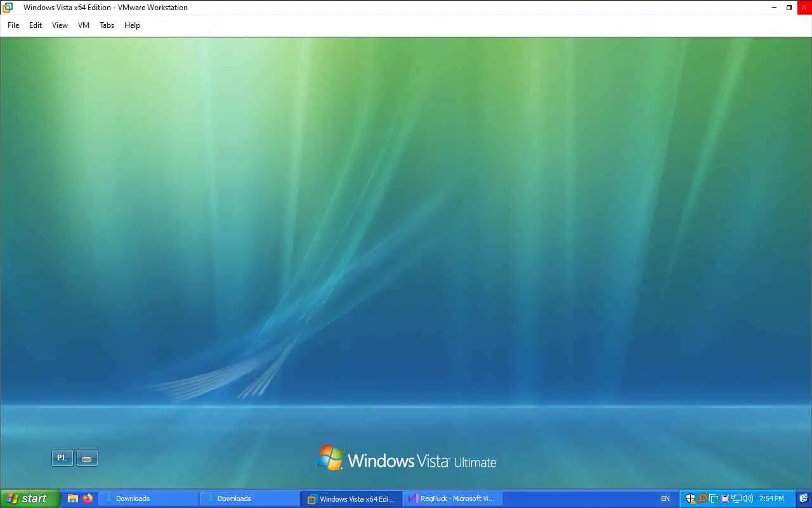812x508 pixels.
Task: Click the PL language button on Vista desktop
Action: tap(62, 458)
